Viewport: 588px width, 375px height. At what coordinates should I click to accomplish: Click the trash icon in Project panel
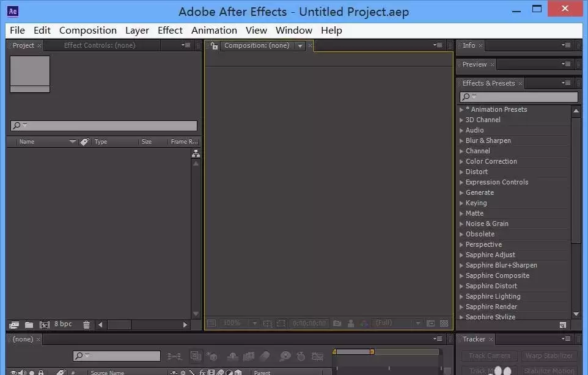point(87,325)
